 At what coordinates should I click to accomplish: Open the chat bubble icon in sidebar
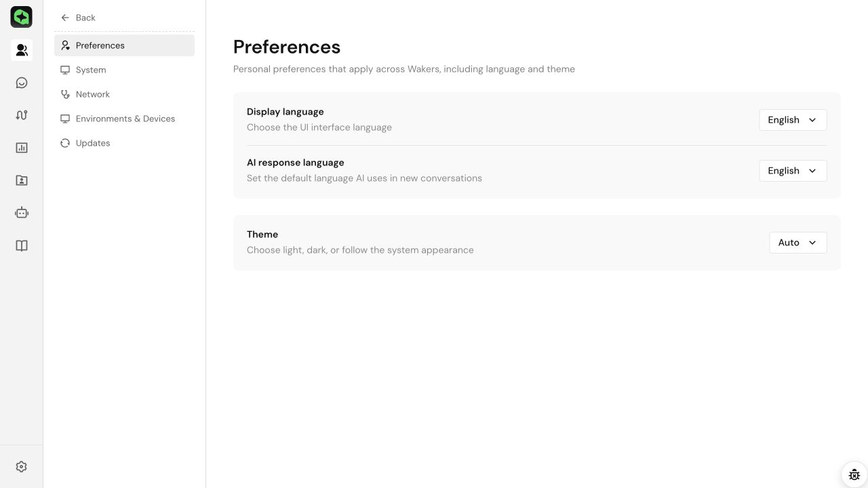click(22, 83)
